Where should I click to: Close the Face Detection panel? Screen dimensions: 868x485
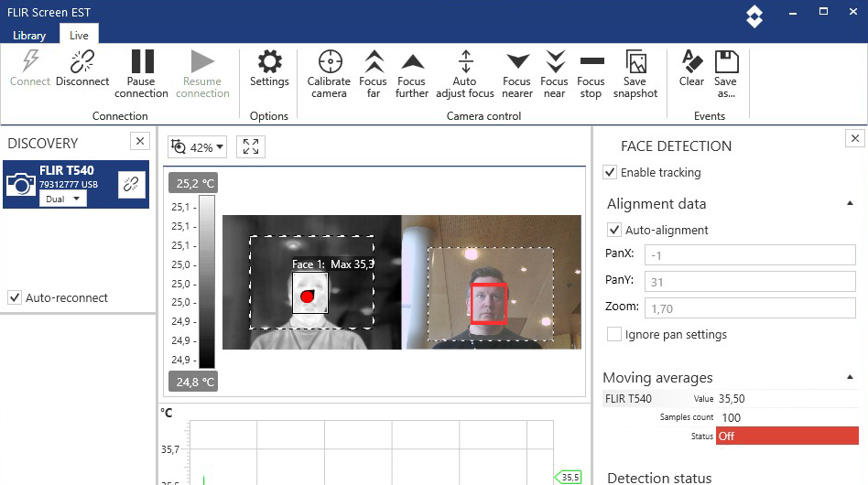(854, 138)
